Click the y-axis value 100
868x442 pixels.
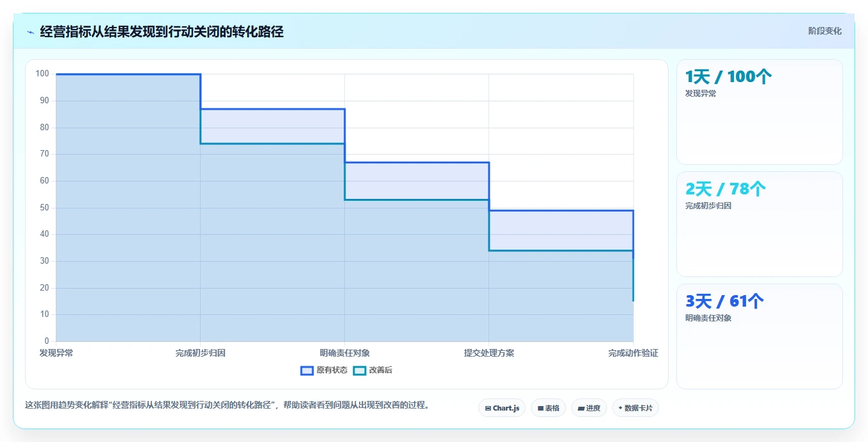click(x=42, y=74)
